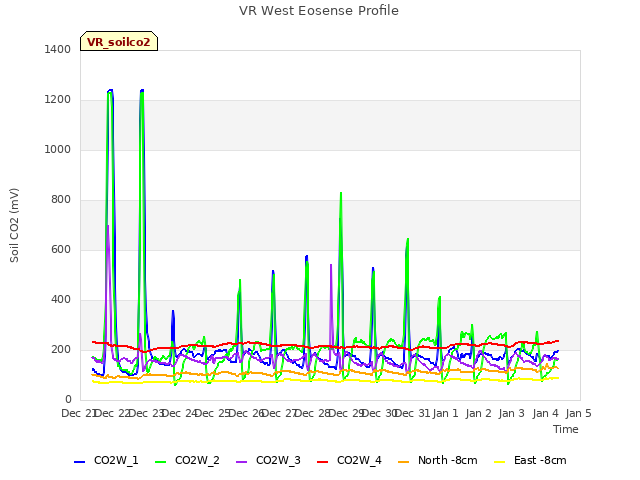Click the Jan 1 x-axis tick label
This screenshot has height=480, width=640.
445,413
